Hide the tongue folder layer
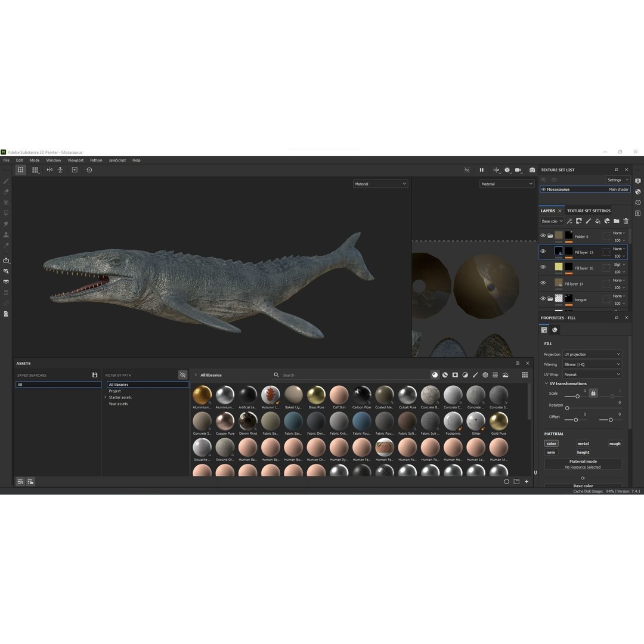Viewport: 644px width, 644px height. coord(543,299)
